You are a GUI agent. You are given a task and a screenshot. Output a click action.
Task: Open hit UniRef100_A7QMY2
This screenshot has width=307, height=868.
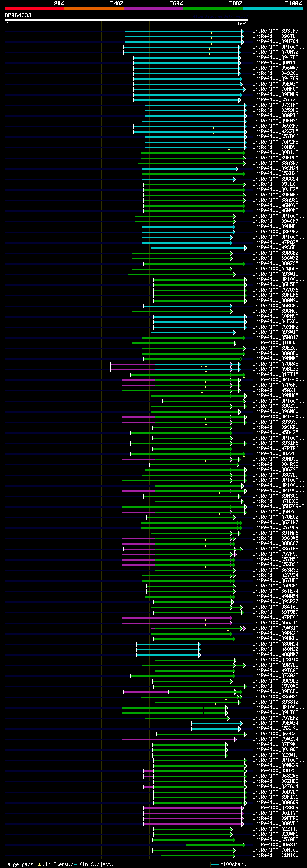coord(275,52)
